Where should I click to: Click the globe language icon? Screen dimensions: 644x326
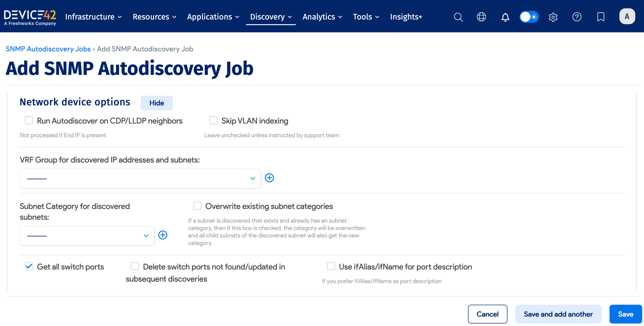481,17
